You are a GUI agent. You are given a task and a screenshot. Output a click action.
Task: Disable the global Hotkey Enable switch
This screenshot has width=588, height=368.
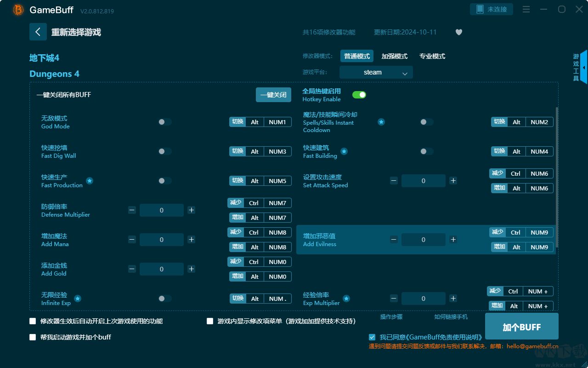359,95
